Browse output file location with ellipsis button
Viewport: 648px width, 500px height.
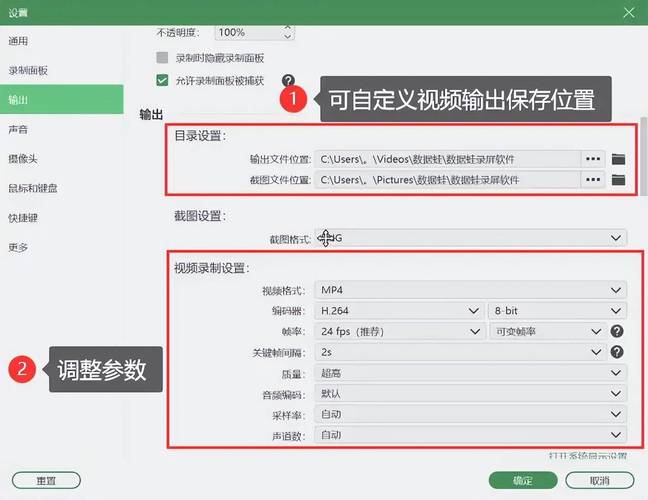point(593,159)
